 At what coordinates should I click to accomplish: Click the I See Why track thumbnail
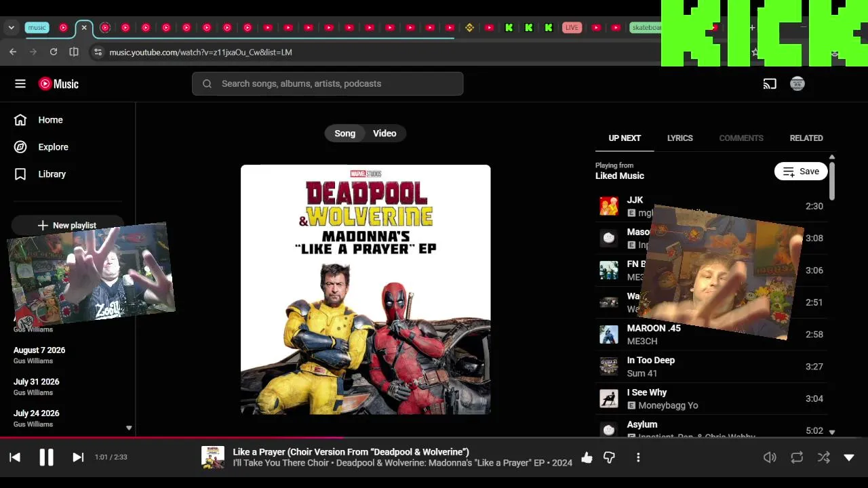click(x=609, y=399)
